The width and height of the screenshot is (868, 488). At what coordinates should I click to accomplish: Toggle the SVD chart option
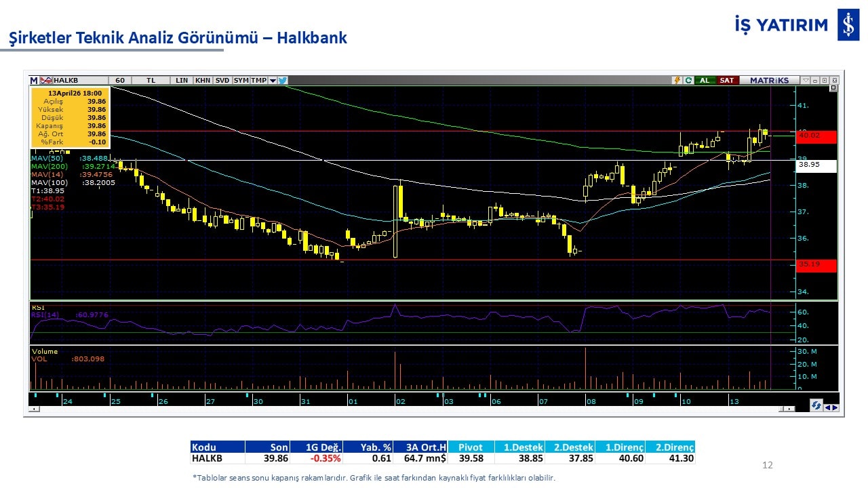(222, 80)
